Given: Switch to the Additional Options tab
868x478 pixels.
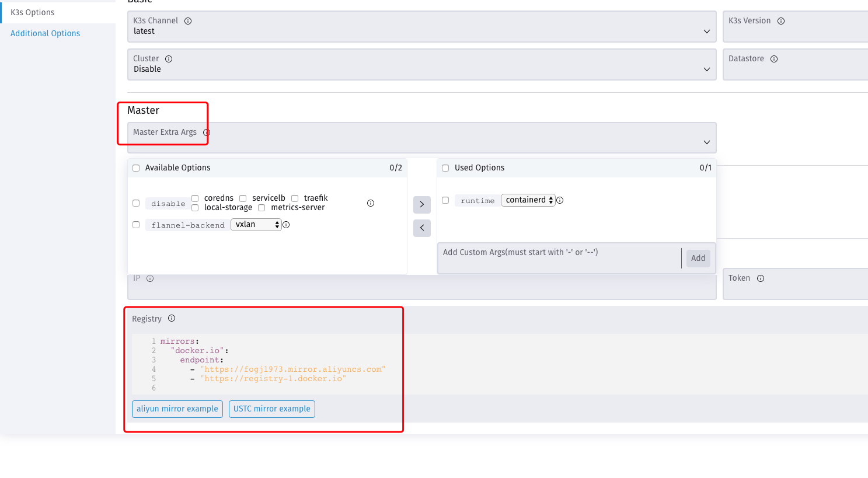Looking at the screenshot, I should point(45,33).
